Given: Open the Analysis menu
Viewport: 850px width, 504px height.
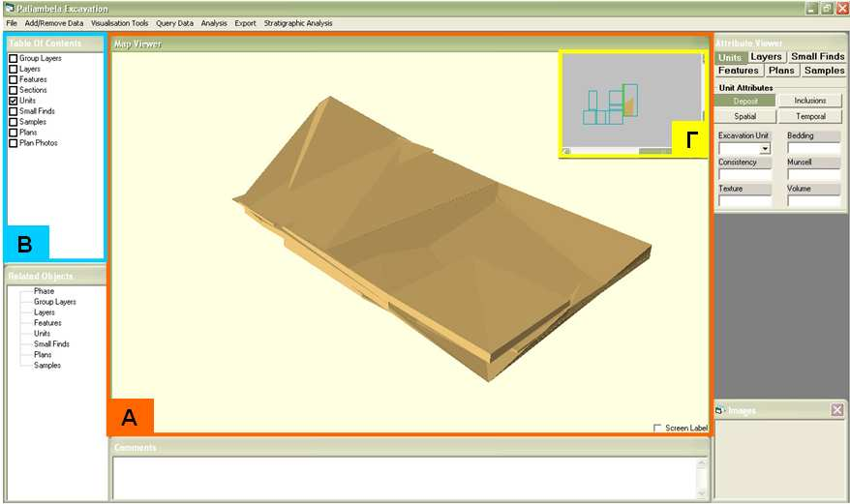Looking at the screenshot, I should [214, 23].
